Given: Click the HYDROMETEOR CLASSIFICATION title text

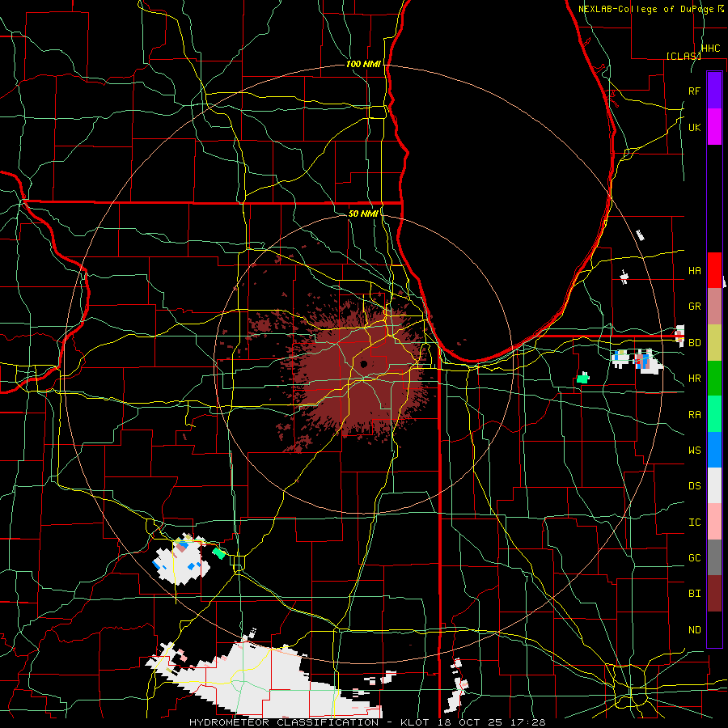Looking at the screenshot, I should (284, 722).
